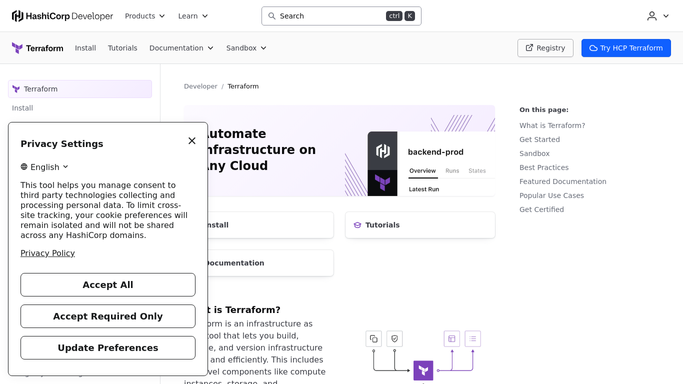
Task: Jump to Featured Documentation section
Action: 563,181
